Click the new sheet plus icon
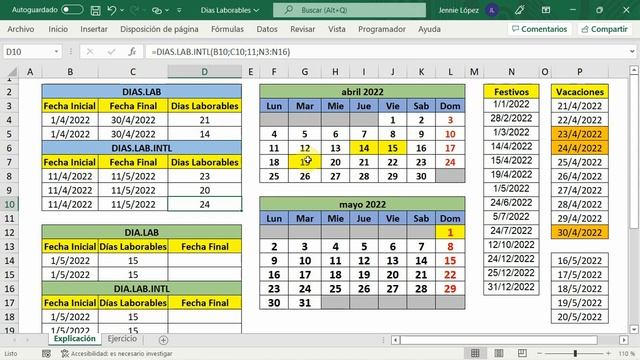This screenshot has height=360, width=640. click(x=163, y=340)
